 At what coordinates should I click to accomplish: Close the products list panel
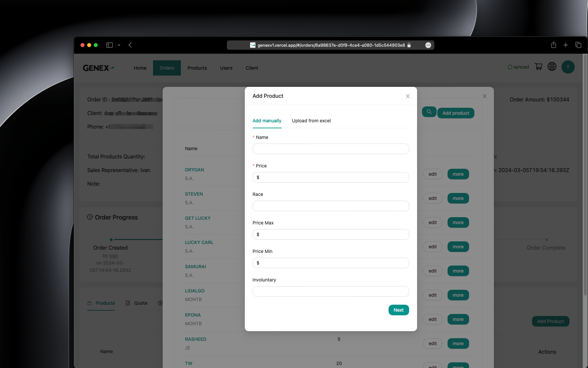coord(485,96)
